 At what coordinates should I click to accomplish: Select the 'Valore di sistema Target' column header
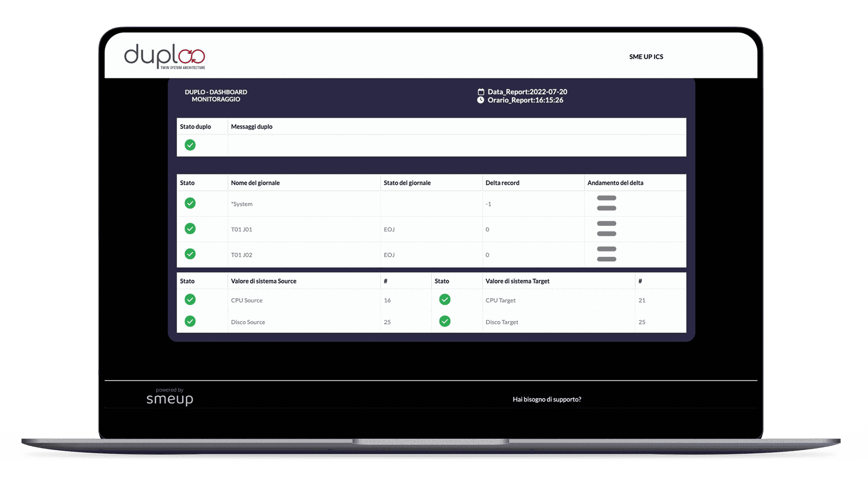click(517, 281)
